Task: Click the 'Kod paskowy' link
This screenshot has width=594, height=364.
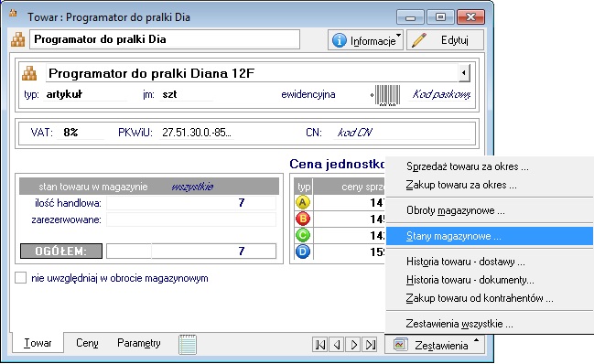Action: pyautogui.click(x=441, y=94)
